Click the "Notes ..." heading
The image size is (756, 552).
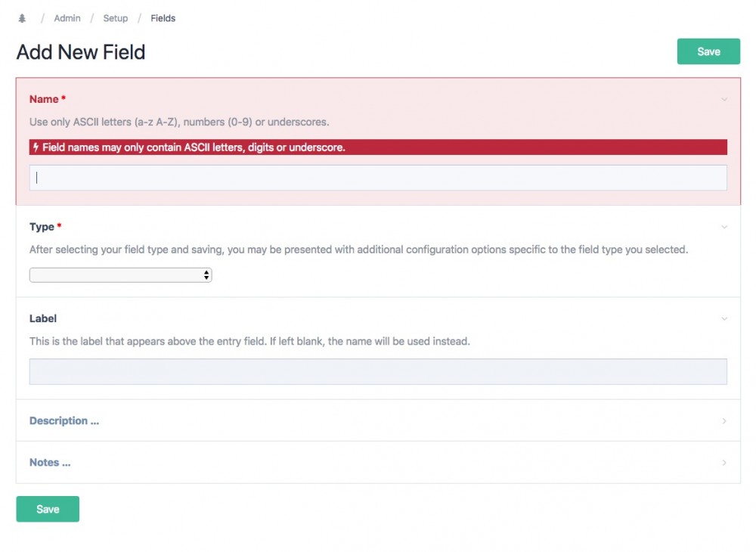[x=50, y=463]
